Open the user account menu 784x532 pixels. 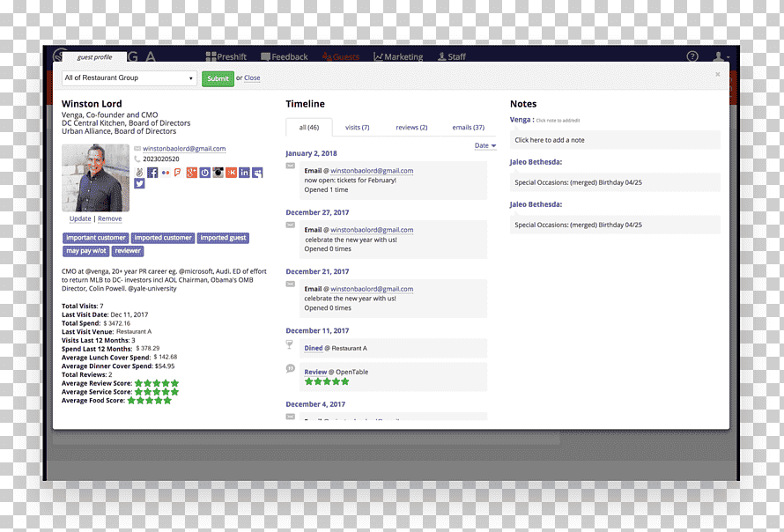(721, 56)
